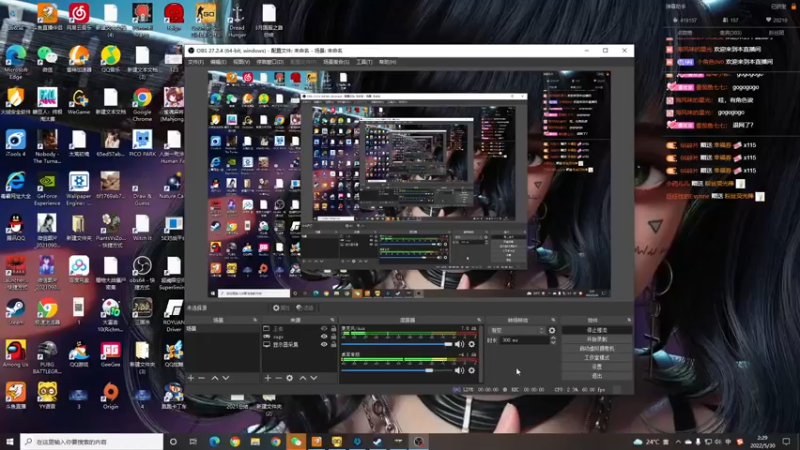Open iTools 4 desktop icon

[x=15, y=143]
